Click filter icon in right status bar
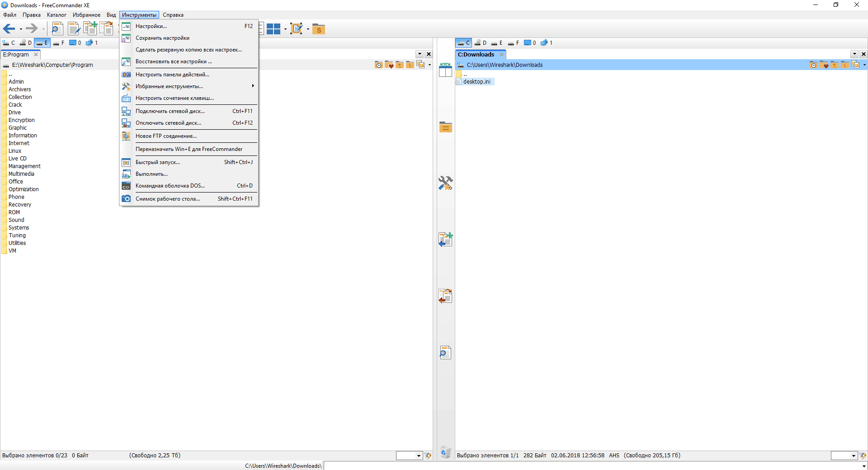The height and width of the screenshot is (470, 868). coord(863,456)
